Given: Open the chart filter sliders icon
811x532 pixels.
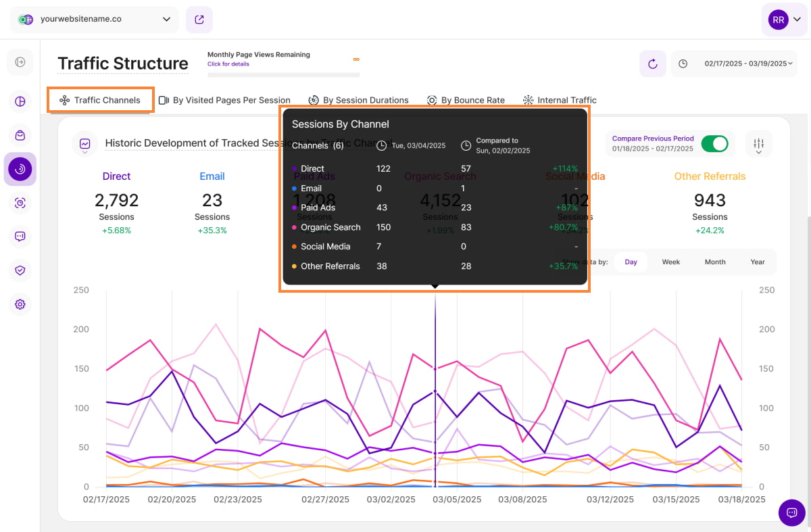Looking at the screenshot, I should coord(758,144).
